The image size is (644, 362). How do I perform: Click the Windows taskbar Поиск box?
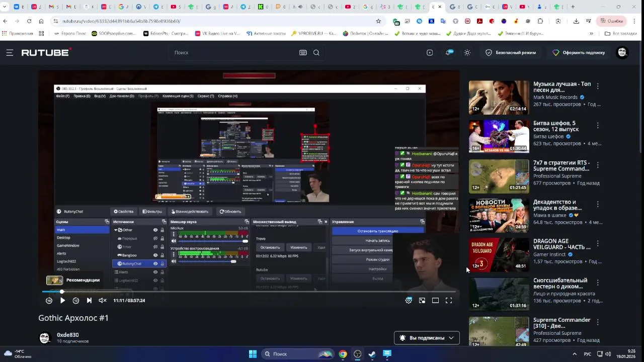click(299, 354)
